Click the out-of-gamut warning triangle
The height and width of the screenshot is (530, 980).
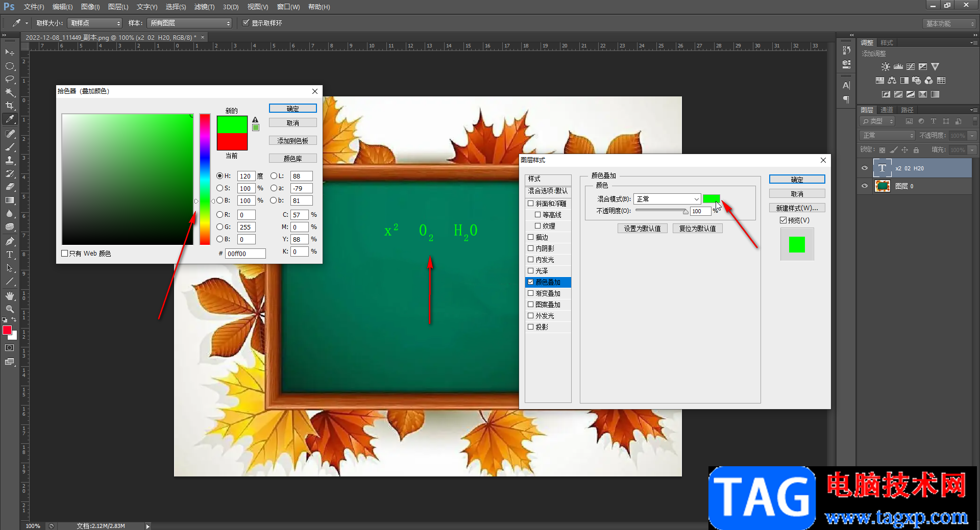point(255,120)
